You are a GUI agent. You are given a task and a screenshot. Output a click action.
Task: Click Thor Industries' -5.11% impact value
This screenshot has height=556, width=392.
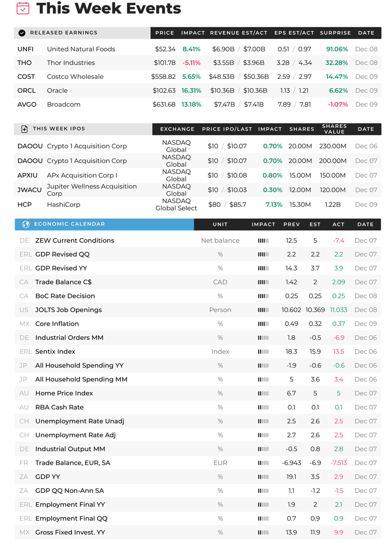(x=192, y=63)
